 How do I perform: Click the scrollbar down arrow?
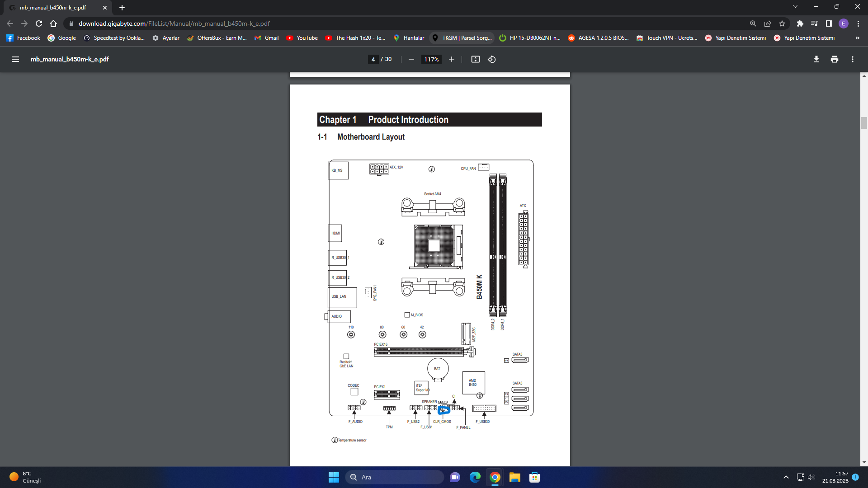coord(864,462)
